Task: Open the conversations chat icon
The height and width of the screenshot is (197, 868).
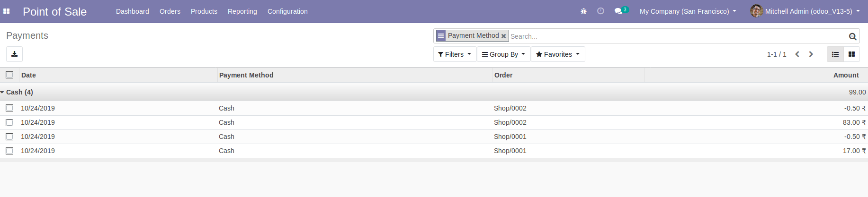Action: click(x=618, y=11)
